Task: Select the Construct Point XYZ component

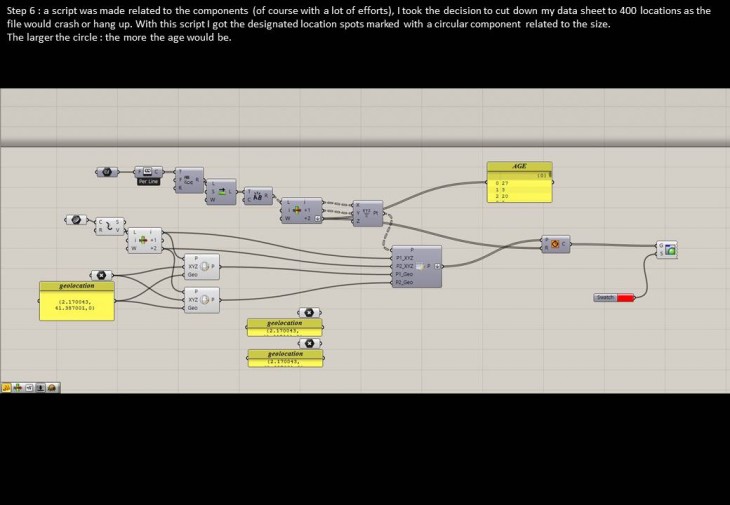Action: pyautogui.click(x=367, y=212)
